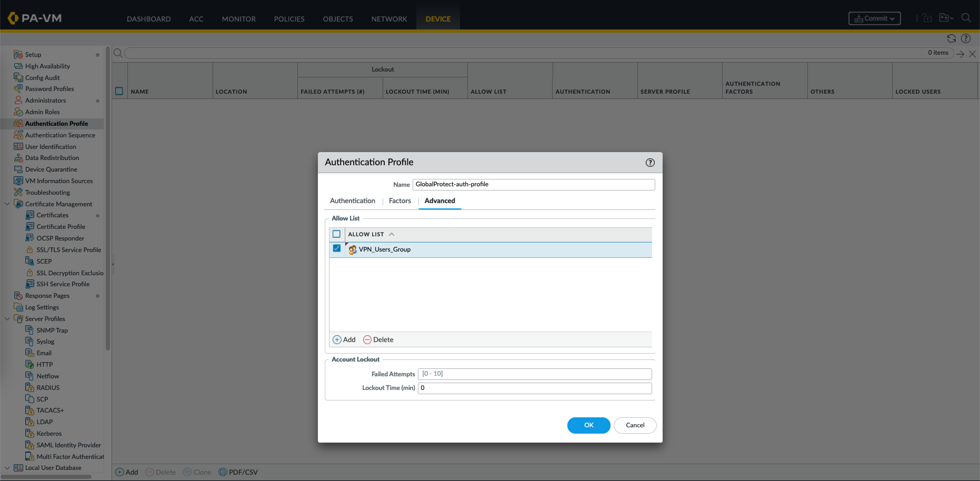Open the search magnifier in top bar

pos(966,18)
